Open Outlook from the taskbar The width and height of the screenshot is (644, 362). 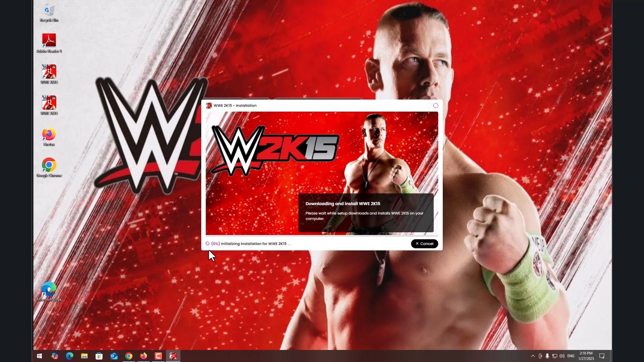tap(114, 356)
